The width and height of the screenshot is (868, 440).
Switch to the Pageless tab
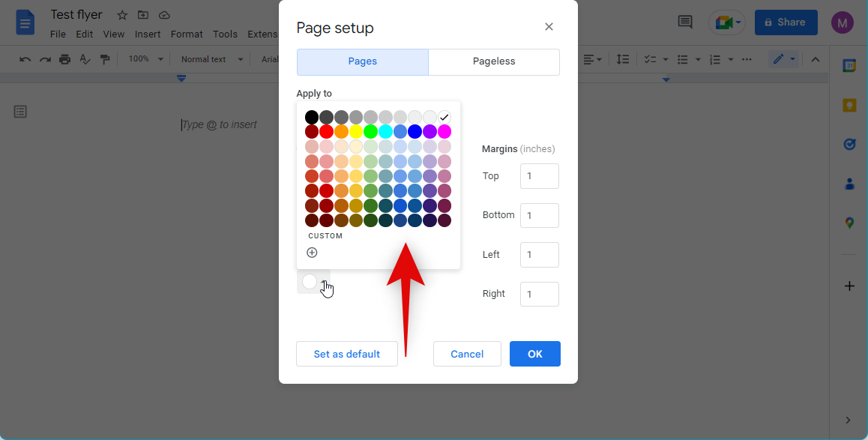494,61
